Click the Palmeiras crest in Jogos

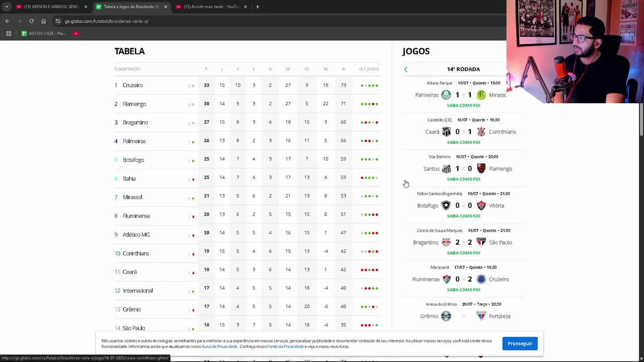pos(446,95)
